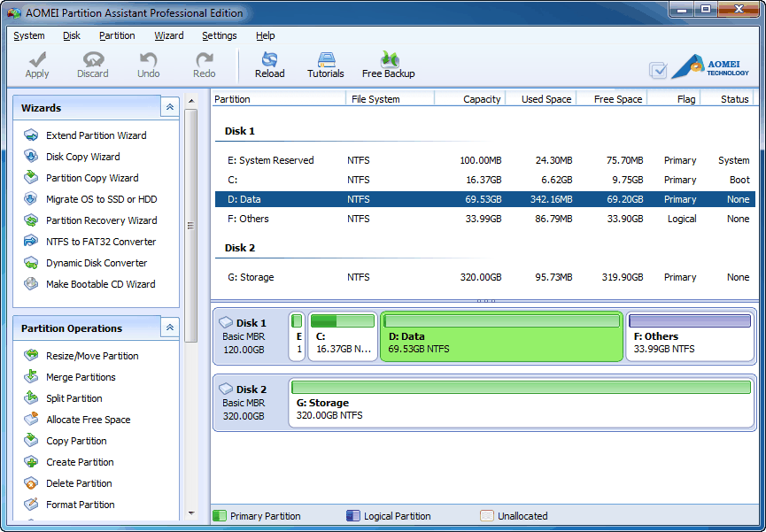Image resolution: width=766 pixels, height=532 pixels.
Task: Click the Apply toolbar icon
Action: click(36, 63)
